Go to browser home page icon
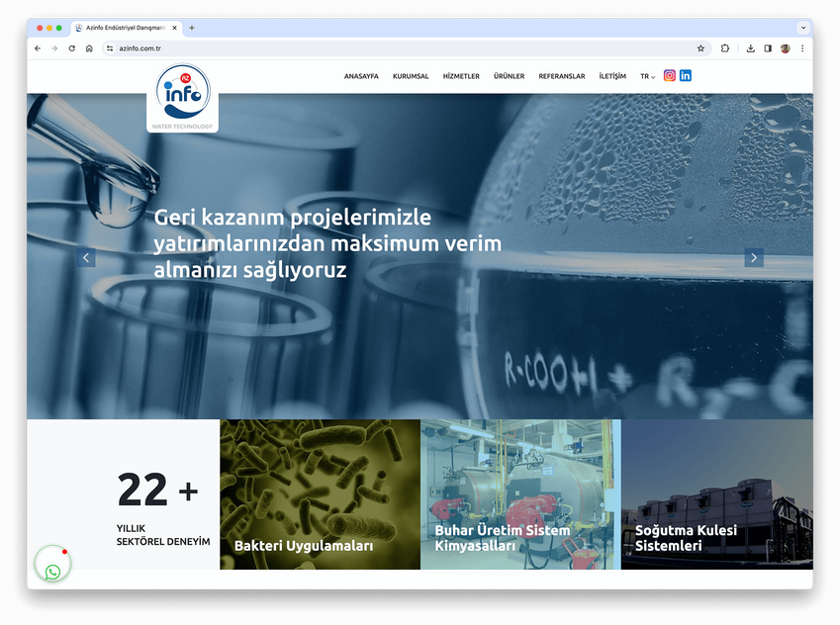The image size is (840, 625). (89, 48)
